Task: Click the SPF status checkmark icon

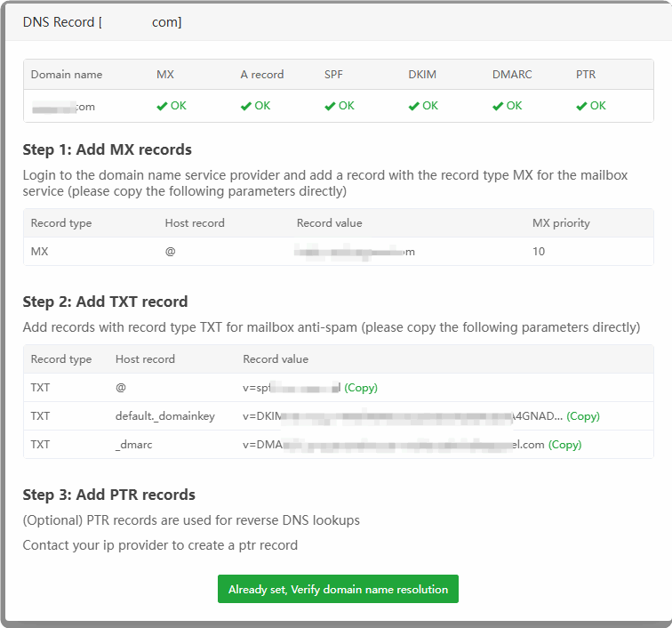Action: tap(330, 106)
